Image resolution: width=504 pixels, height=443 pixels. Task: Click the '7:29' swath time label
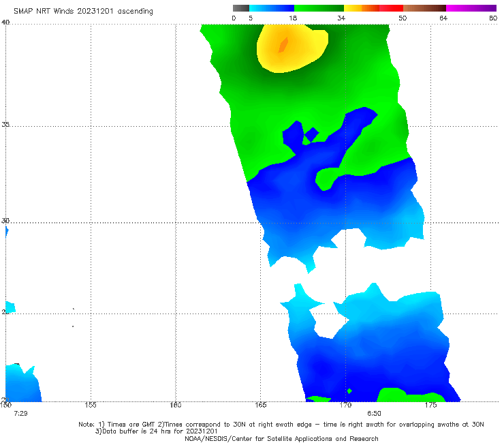tap(20, 414)
